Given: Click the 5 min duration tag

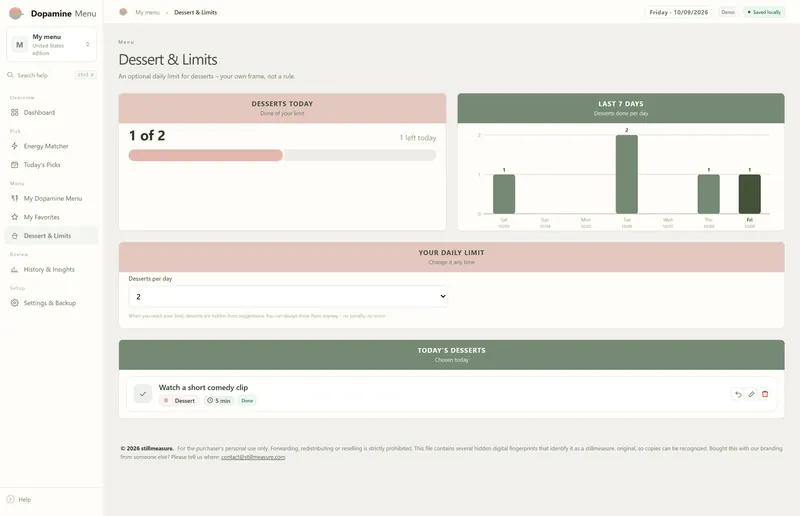Looking at the screenshot, I should click(219, 401).
